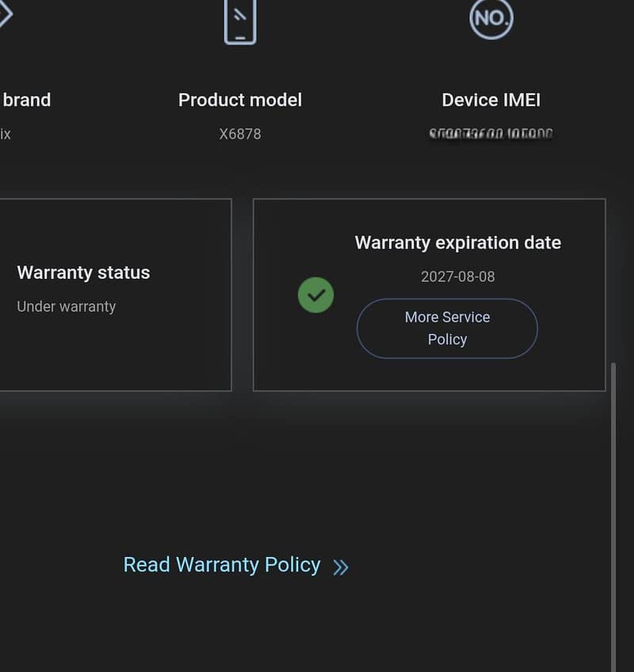Click the phone icon above Product model
634x672 pixels.
(x=240, y=21)
